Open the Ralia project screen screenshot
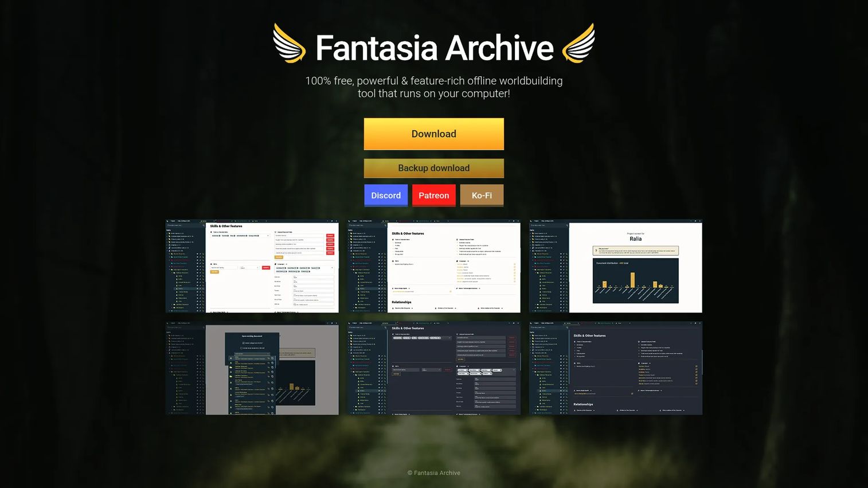The image size is (868, 488). click(x=616, y=266)
